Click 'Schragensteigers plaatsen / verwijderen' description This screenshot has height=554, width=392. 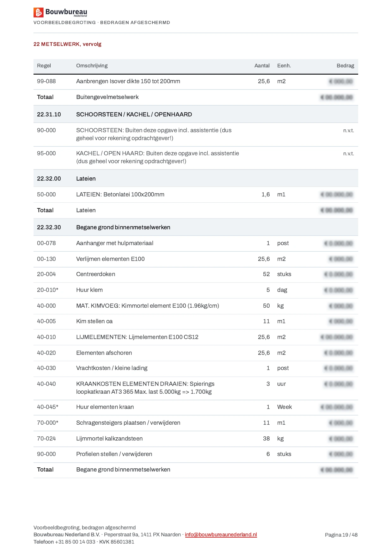128,423
